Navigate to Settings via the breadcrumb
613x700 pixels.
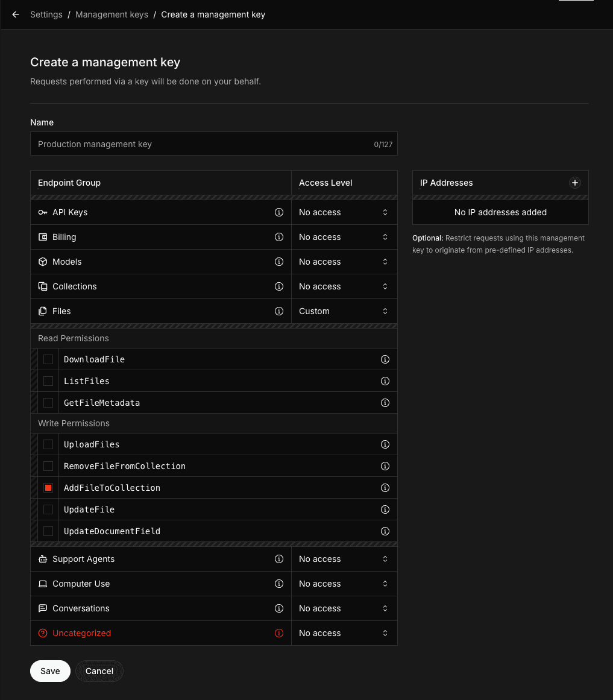46,14
